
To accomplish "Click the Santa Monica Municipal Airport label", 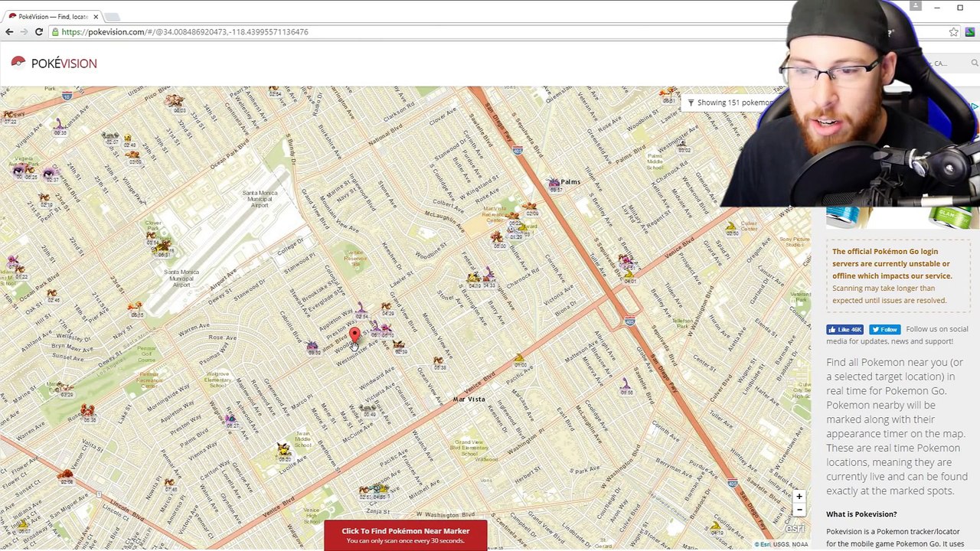I will (260, 199).
